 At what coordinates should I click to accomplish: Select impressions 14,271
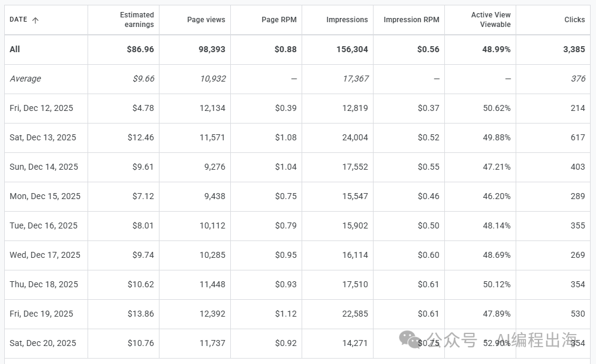pyautogui.click(x=355, y=343)
